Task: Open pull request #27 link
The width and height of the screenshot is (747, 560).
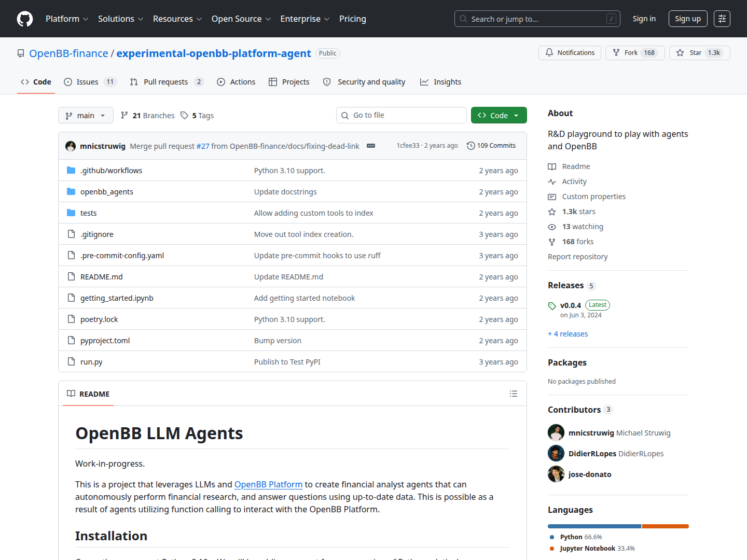Action: tap(203, 146)
